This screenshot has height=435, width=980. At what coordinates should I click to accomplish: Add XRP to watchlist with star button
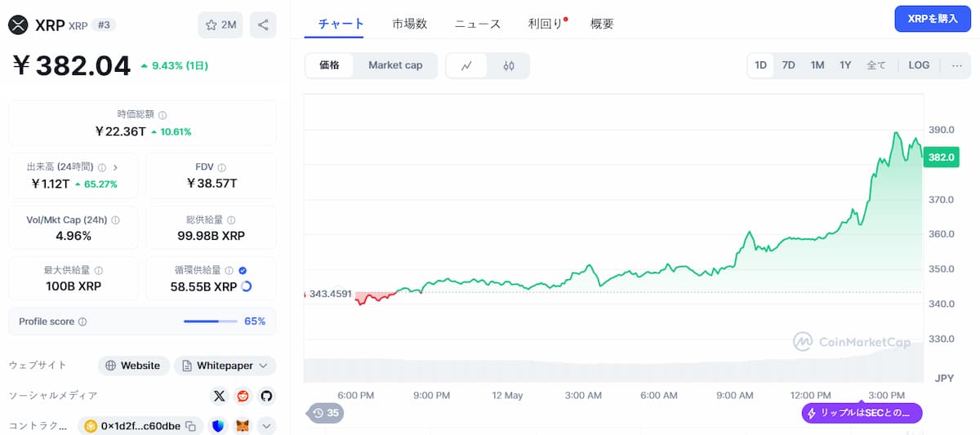[x=220, y=24]
